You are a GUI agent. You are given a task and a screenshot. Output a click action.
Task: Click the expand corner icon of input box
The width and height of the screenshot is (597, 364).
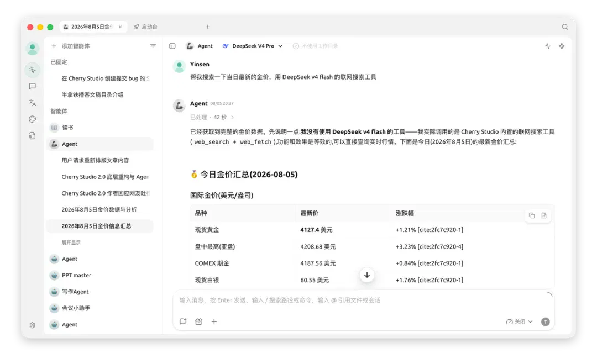pos(549,295)
